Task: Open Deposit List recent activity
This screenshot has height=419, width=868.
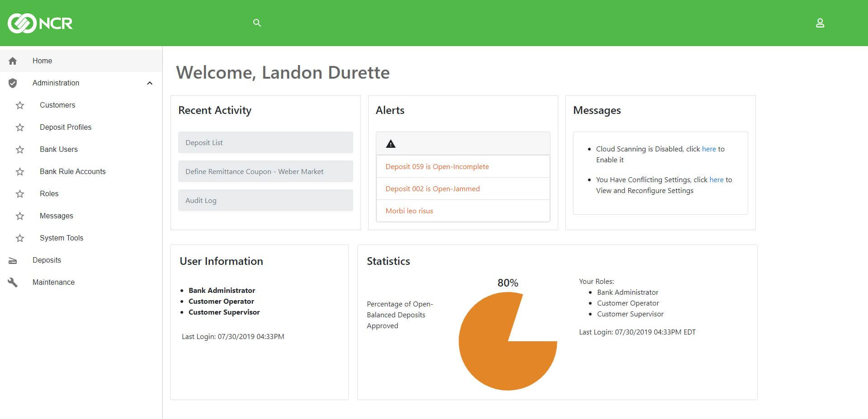Action: click(266, 142)
